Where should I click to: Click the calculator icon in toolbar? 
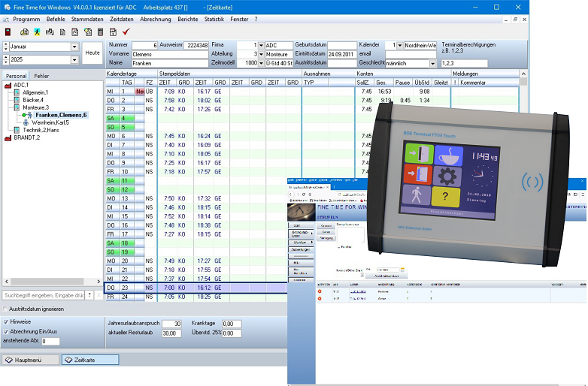100,32
